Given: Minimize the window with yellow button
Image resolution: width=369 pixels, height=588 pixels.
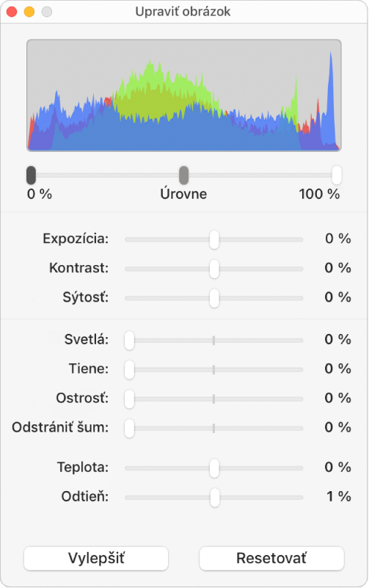Looking at the screenshot, I should point(29,12).
